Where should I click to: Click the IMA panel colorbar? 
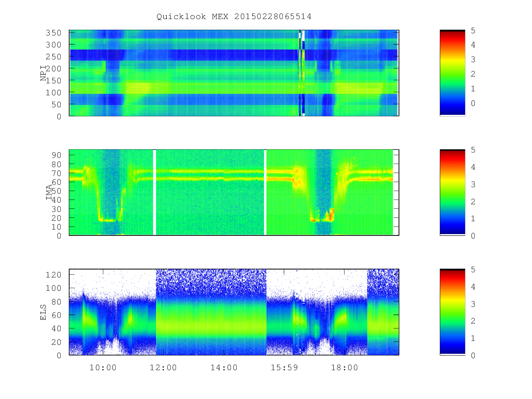[x=452, y=192]
